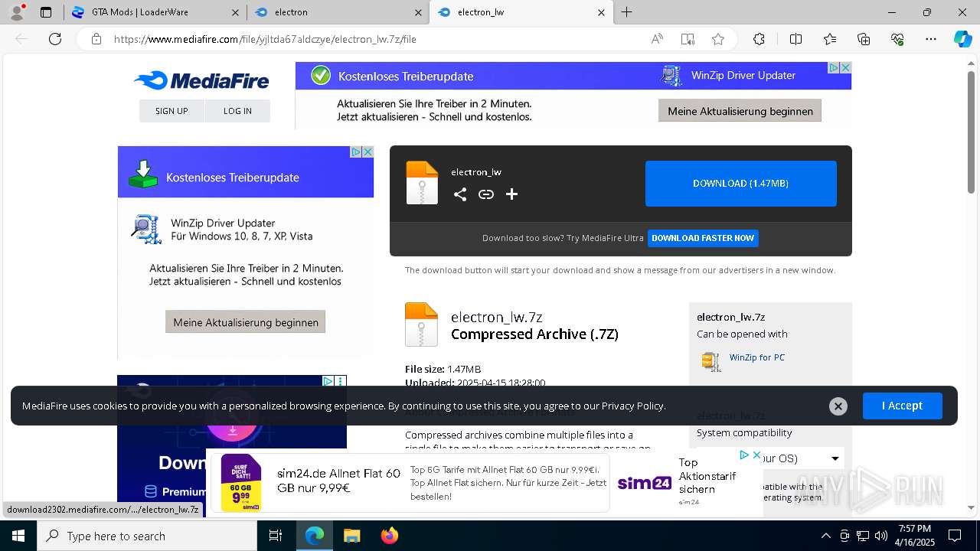The height and width of the screenshot is (551, 980).
Task: Open WinZip for PC link
Action: click(756, 357)
